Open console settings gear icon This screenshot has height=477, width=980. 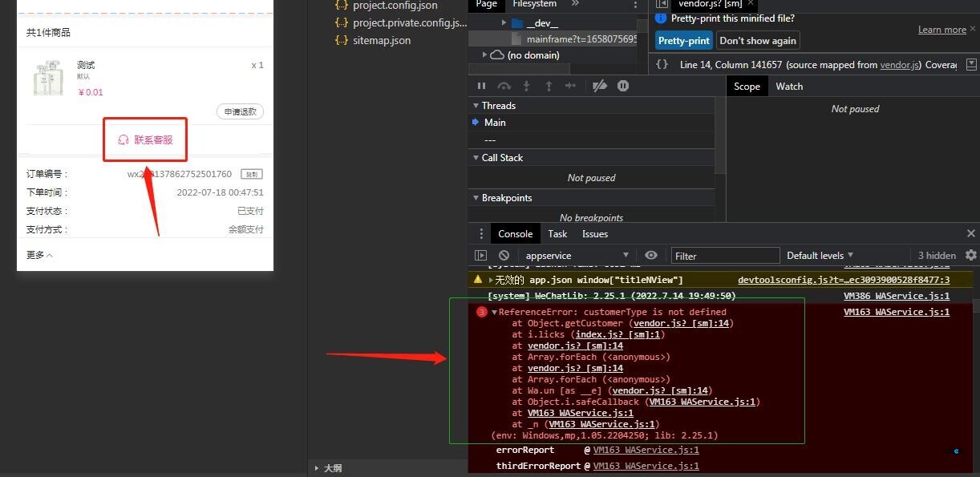coord(971,255)
